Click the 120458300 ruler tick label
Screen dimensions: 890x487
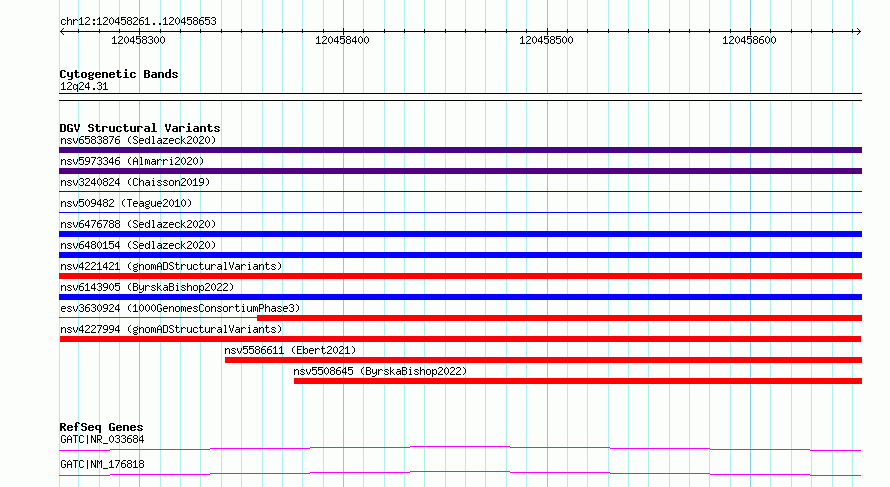138,40
